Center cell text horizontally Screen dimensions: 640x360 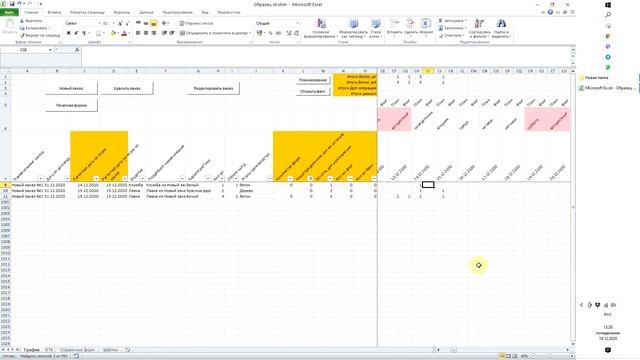point(146,33)
